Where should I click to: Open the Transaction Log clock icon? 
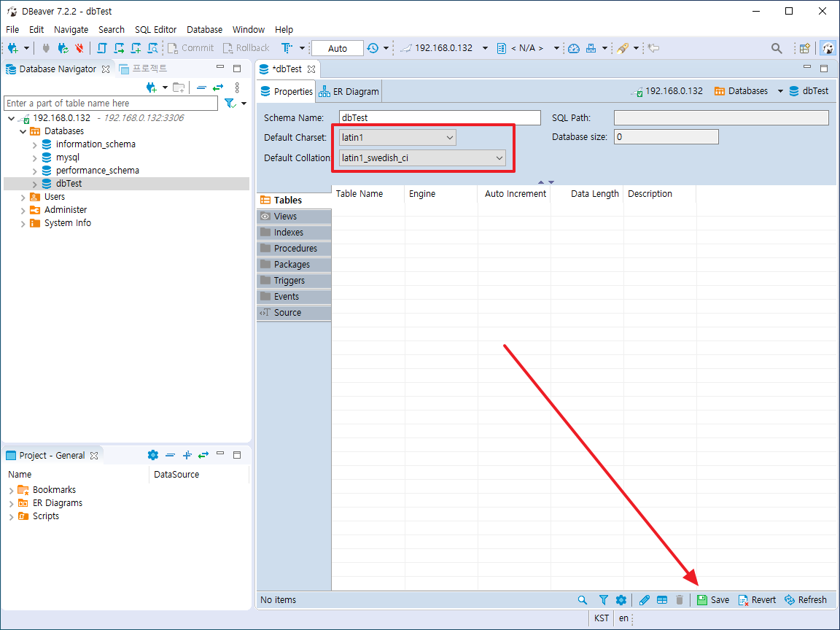point(373,48)
